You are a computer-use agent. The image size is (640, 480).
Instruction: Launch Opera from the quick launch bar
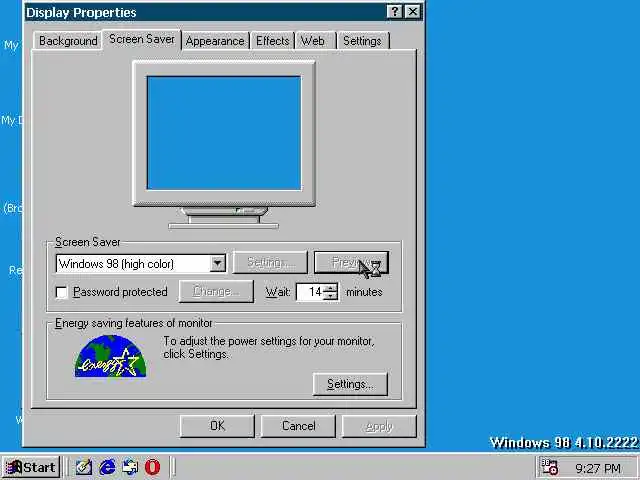click(x=153, y=467)
